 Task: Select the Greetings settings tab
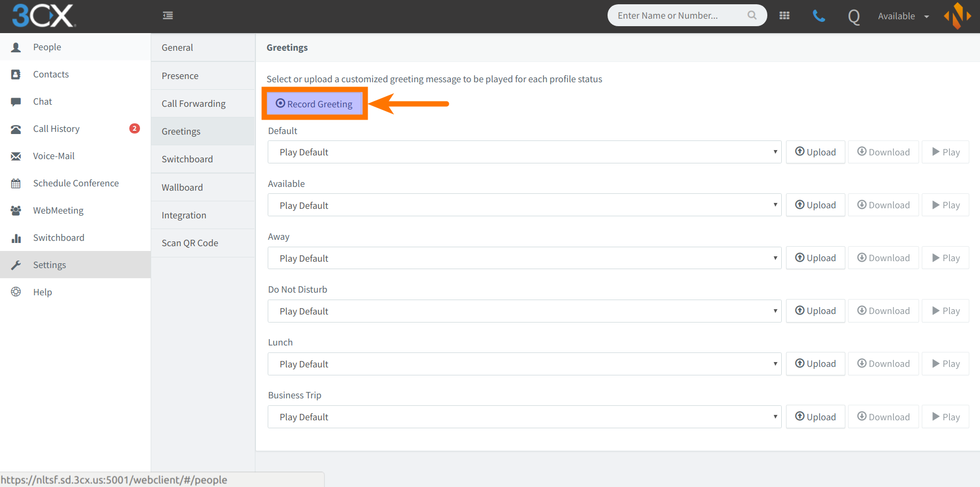pos(203,131)
